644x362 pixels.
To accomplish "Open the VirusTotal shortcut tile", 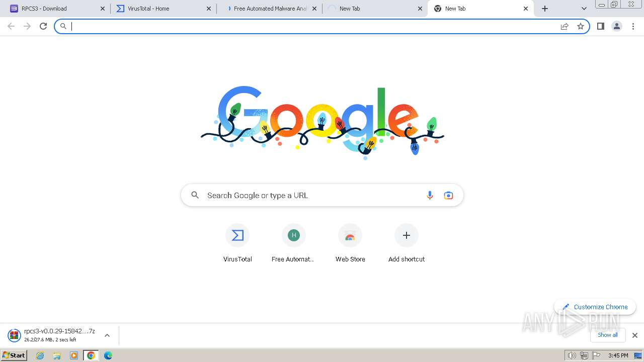I will (x=237, y=244).
